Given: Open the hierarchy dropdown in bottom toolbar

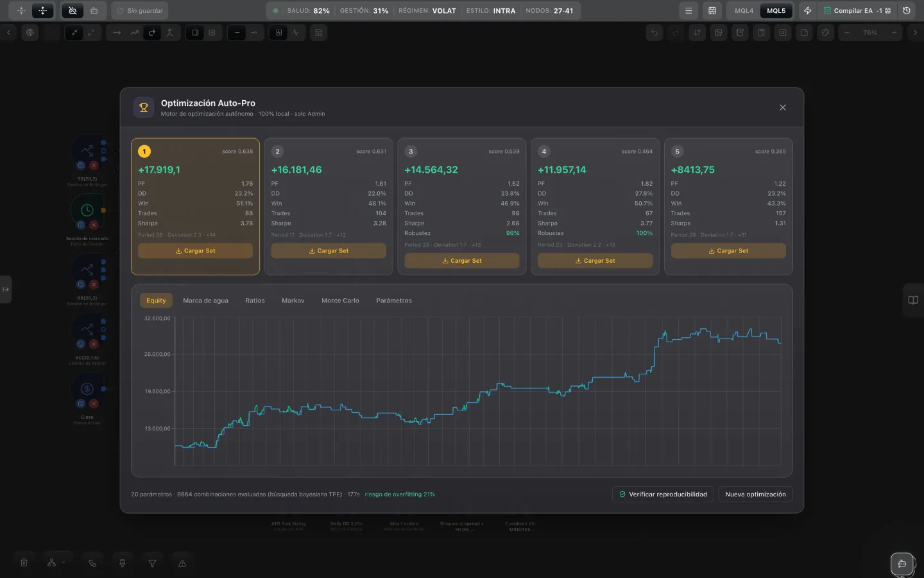Looking at the screenshot, I should coord(56,563).
